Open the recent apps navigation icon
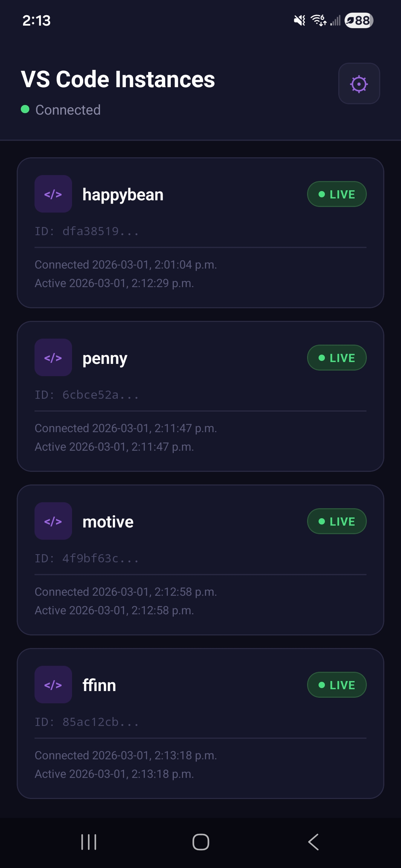Viewport: 401px width, 868px height. 89,842
